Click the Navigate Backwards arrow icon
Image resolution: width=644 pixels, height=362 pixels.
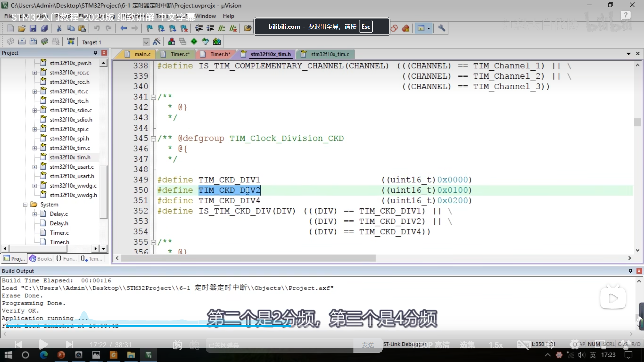pos(123,28)
